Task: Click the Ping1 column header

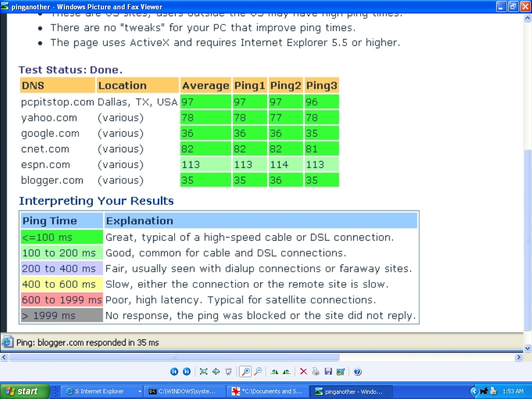Action: (x=250, y=85)
